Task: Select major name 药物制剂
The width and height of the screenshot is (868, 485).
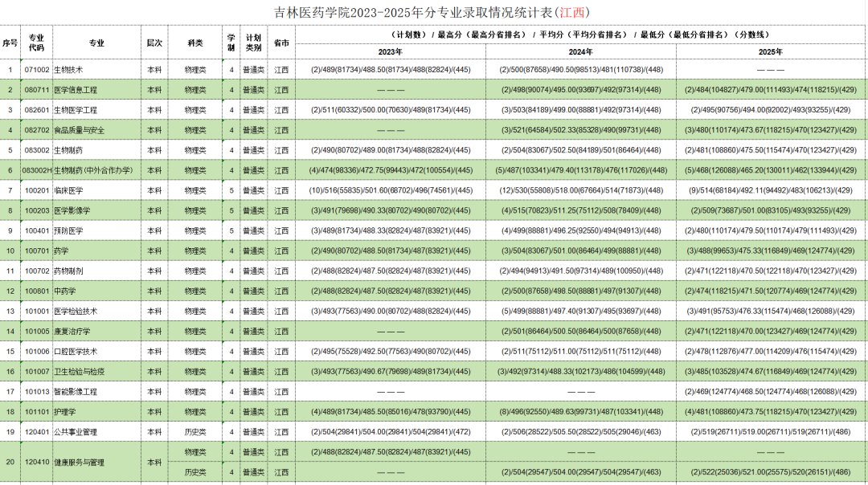Action: (68, 271)
